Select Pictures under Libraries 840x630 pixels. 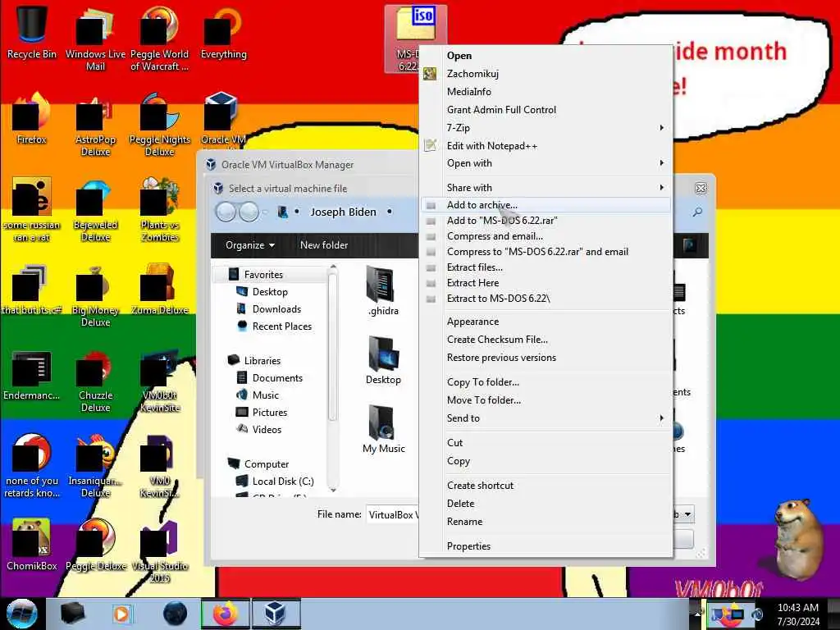pos(269,412)
